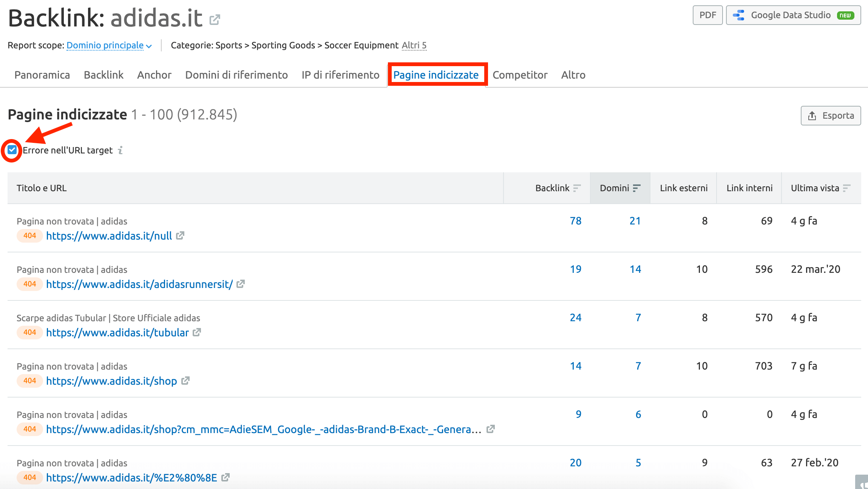Open external link icon next to adidasrunnersit URL
868x489 pixels.
coord(241,284)
